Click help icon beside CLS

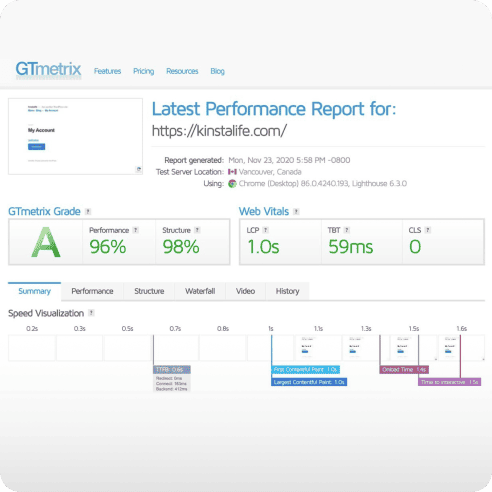428,230
